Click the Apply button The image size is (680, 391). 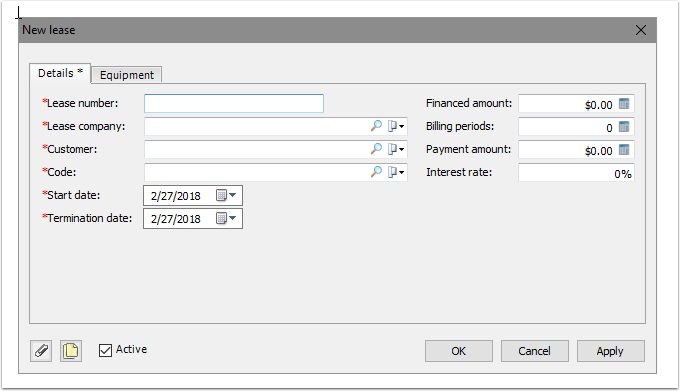(610, 351)
